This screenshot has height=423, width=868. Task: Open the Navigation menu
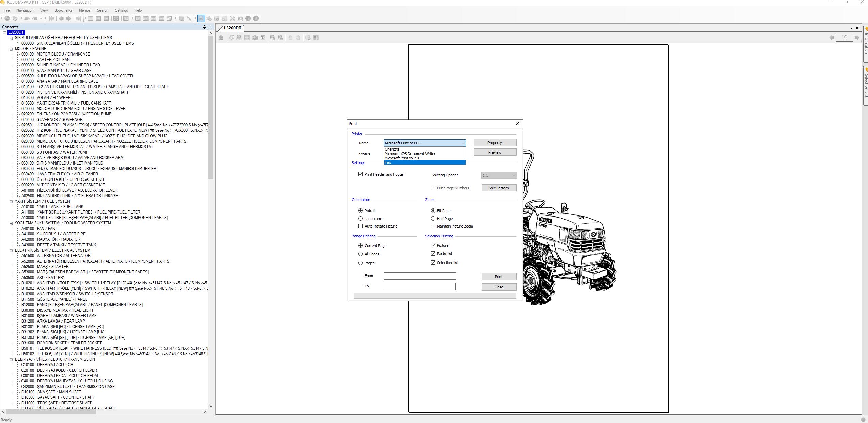click(x=25, y=10)
